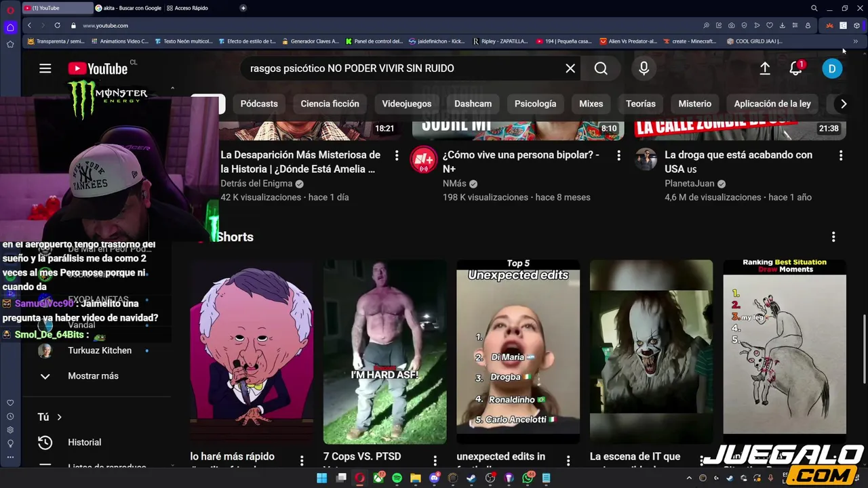Screen dimensions: 868x488
Task: Open the "Ripley - ZAPATILLA..." bookmark
Action: pyautogui.click(x=500, y=41)
